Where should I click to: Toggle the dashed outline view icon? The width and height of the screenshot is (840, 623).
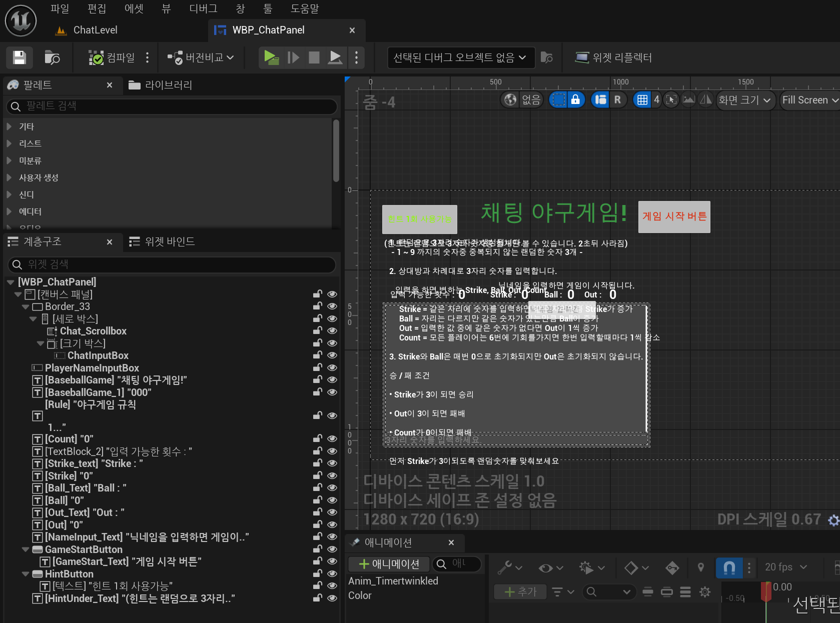[x=558, y=99]
